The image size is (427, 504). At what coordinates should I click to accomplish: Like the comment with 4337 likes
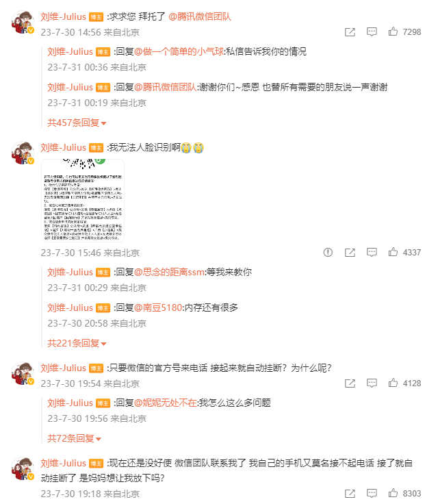[x=393, y=252]
